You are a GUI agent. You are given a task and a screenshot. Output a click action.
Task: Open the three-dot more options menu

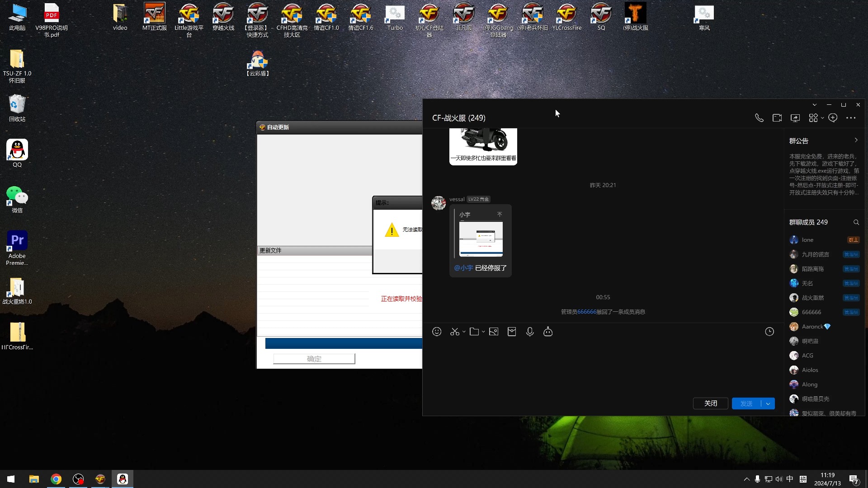851,118
